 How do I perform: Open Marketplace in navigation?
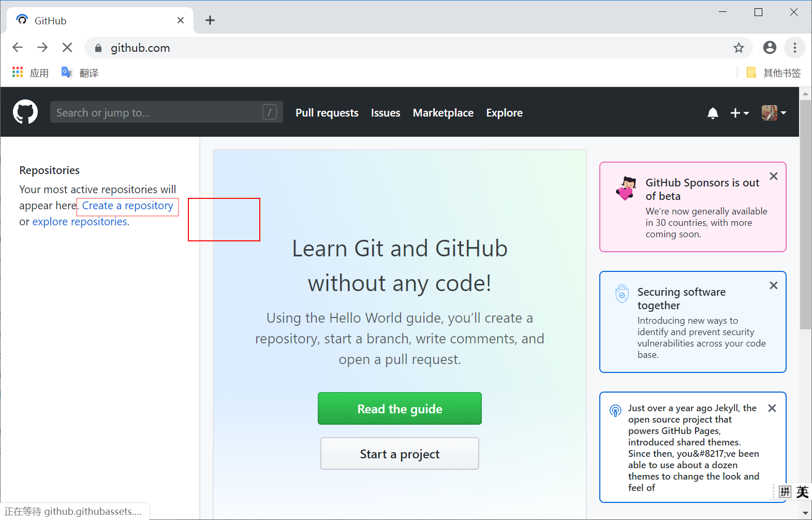pos(443,113)
